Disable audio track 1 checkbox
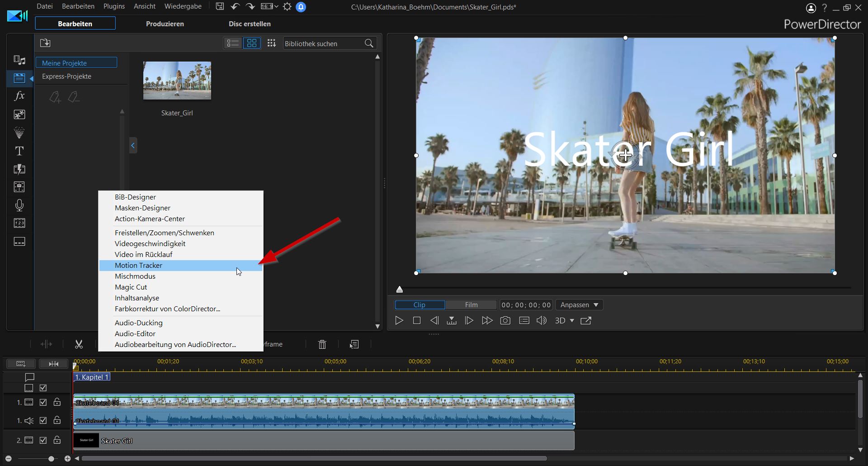Viewport: 868px width, 466px height. tap(43, 421)
